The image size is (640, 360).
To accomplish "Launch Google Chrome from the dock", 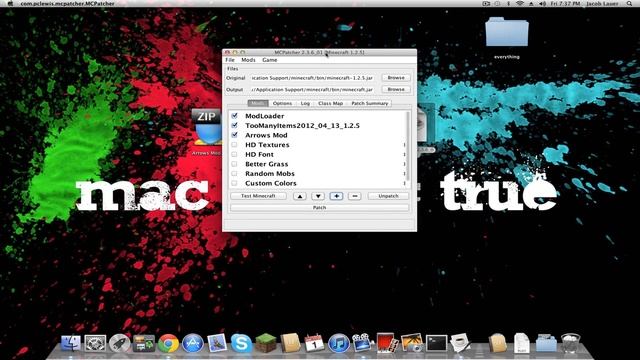I will [168, 343].
